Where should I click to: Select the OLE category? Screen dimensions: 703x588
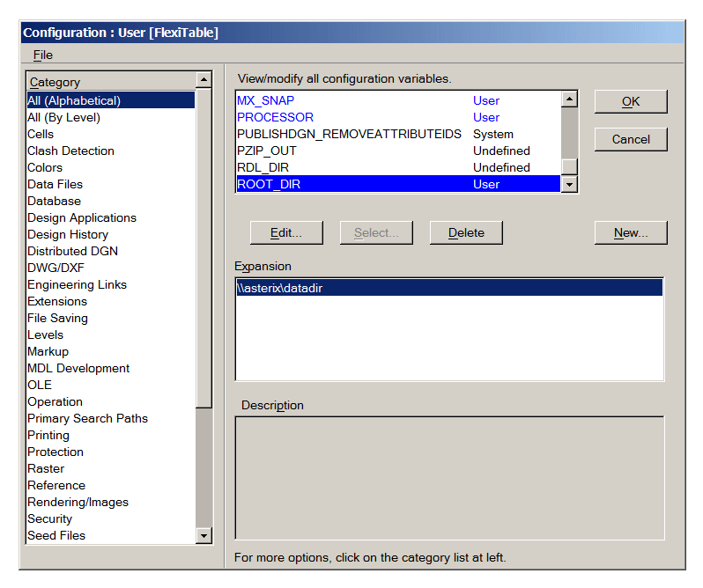coord(111,385)
